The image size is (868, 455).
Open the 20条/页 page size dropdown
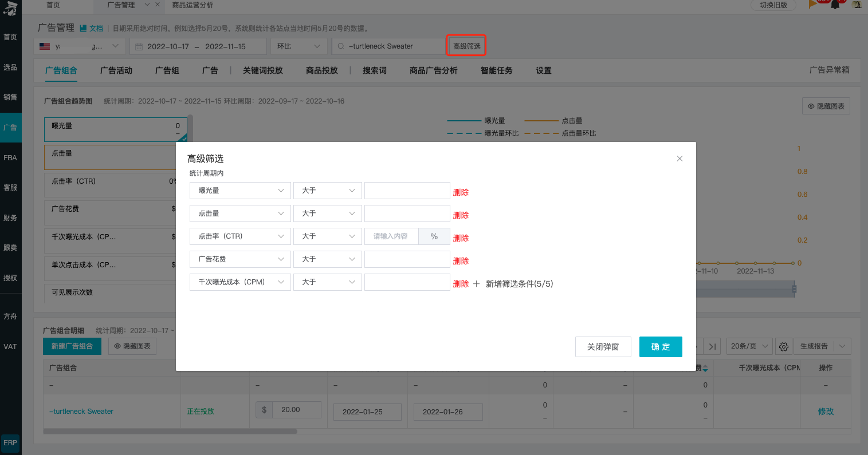(749, 346)
